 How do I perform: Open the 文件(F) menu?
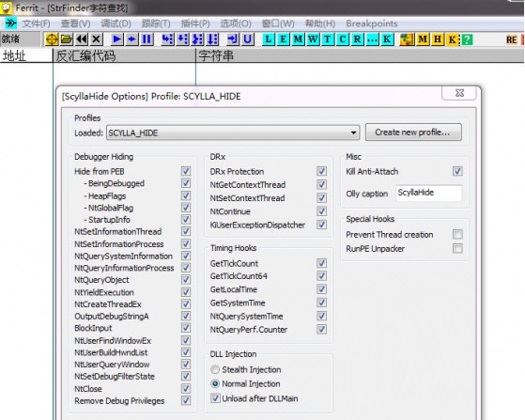pyautogui.click(x=36, y=23)
